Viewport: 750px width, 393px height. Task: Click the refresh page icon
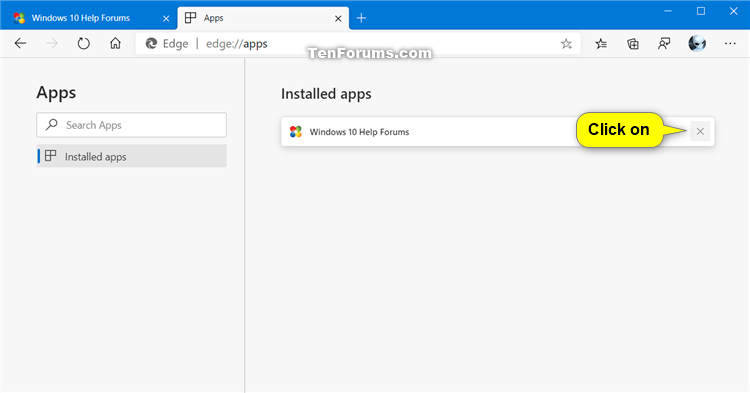coord(83,44)
